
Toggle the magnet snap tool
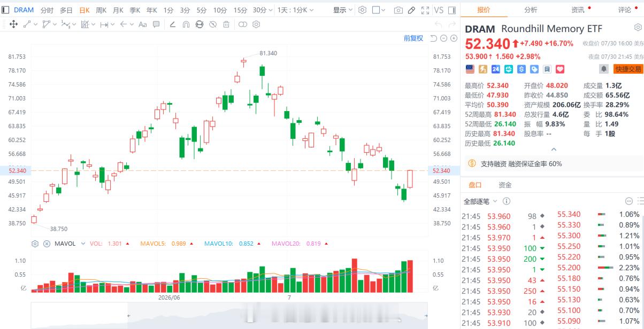(x=186, y=24)
